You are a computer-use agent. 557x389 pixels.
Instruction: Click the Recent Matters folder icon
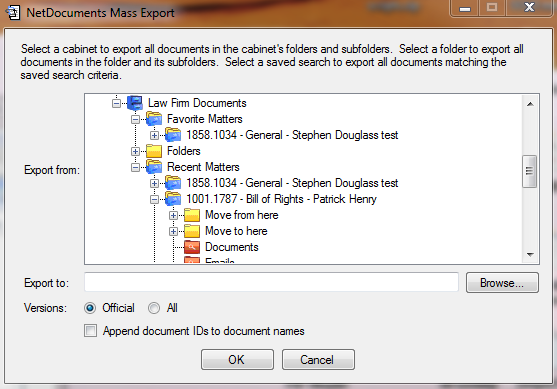pyautogui.click(x=154, y=167)
